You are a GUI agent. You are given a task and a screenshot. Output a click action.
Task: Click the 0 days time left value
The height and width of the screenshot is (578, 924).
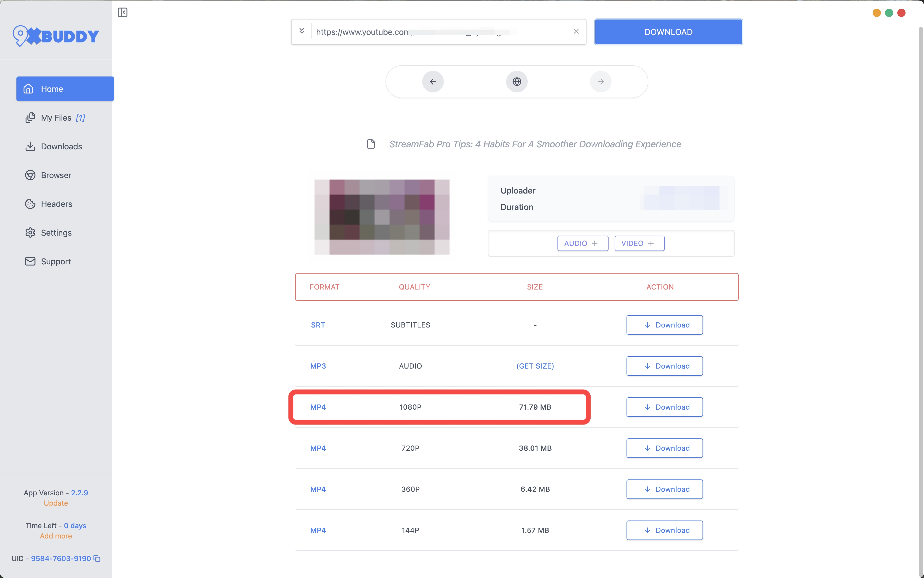pos(75,526)
